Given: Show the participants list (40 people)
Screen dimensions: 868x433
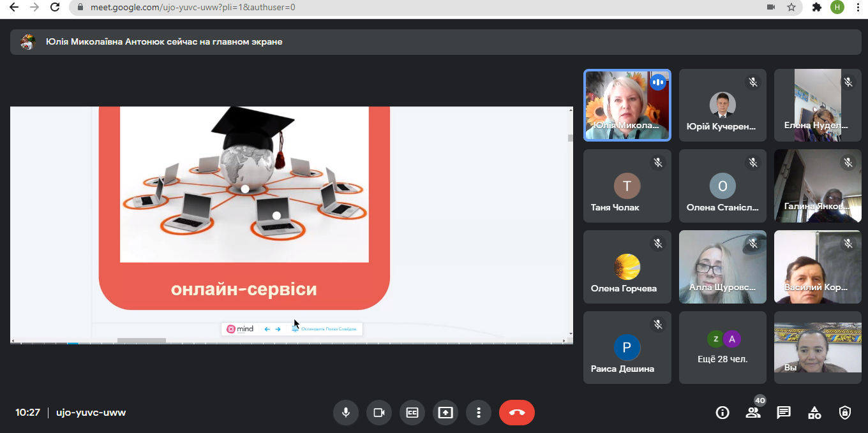Looking at the screenshot, I should (753, 413).
